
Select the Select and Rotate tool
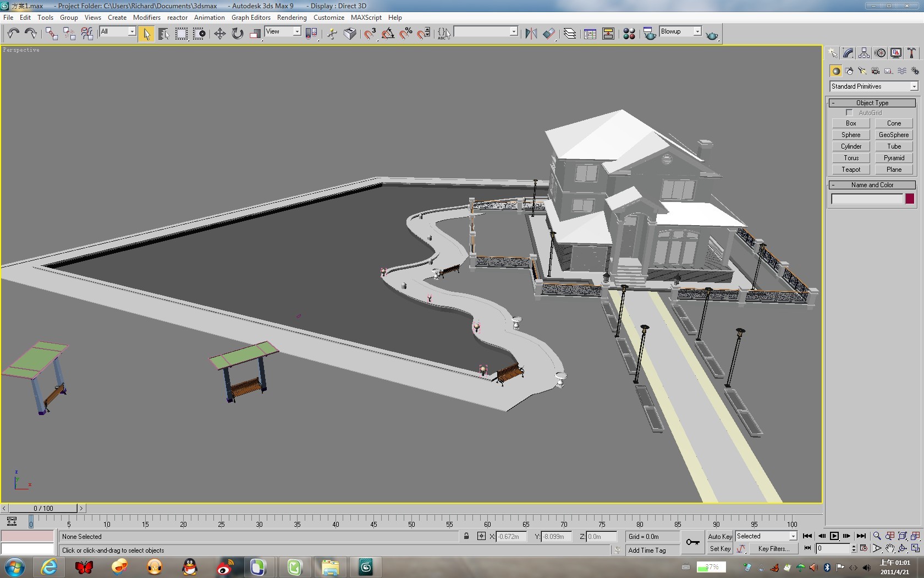(237, 34)
